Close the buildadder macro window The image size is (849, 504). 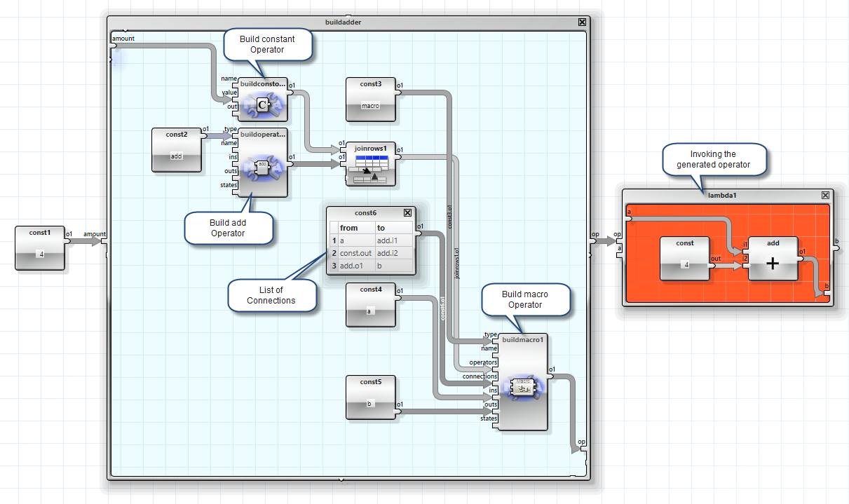pyautogui.click(x=582, y=22)
